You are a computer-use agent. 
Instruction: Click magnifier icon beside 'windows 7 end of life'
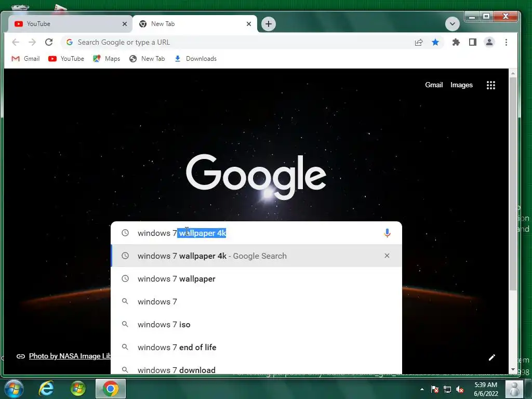point(125,347)
